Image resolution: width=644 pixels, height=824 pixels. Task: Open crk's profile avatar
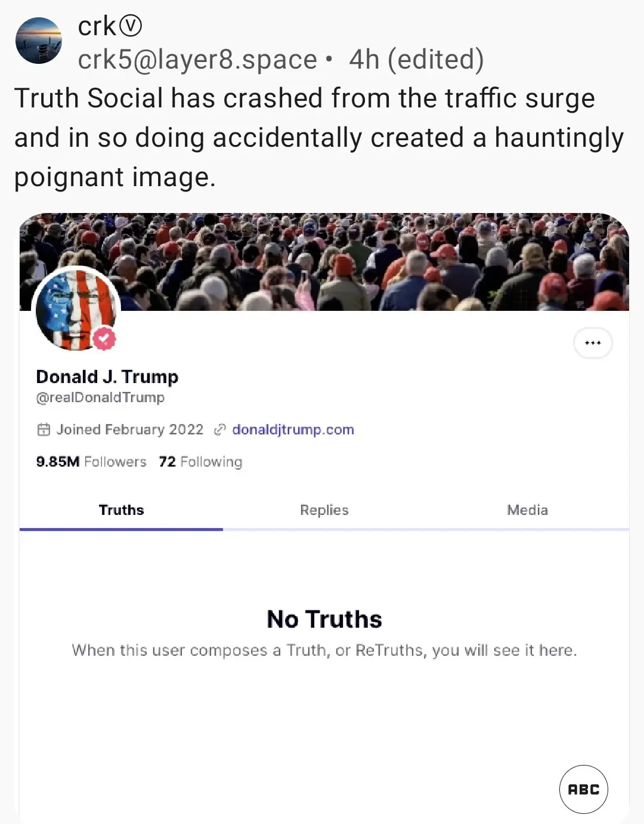39,41
